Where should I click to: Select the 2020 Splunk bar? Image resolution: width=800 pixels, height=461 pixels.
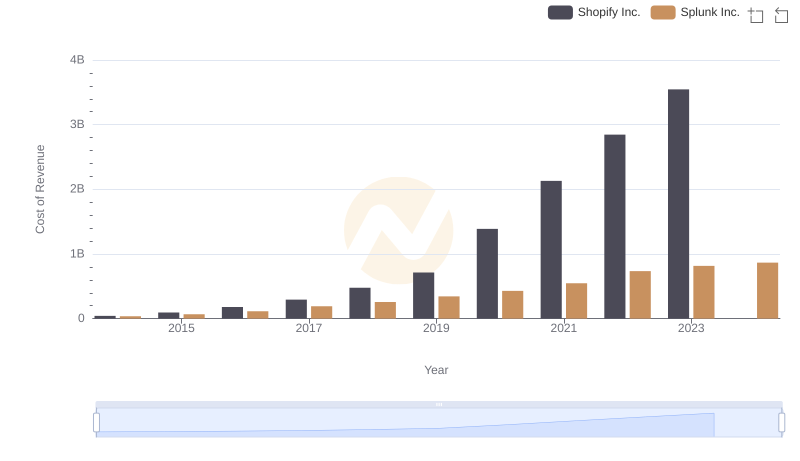pos(513,304)
